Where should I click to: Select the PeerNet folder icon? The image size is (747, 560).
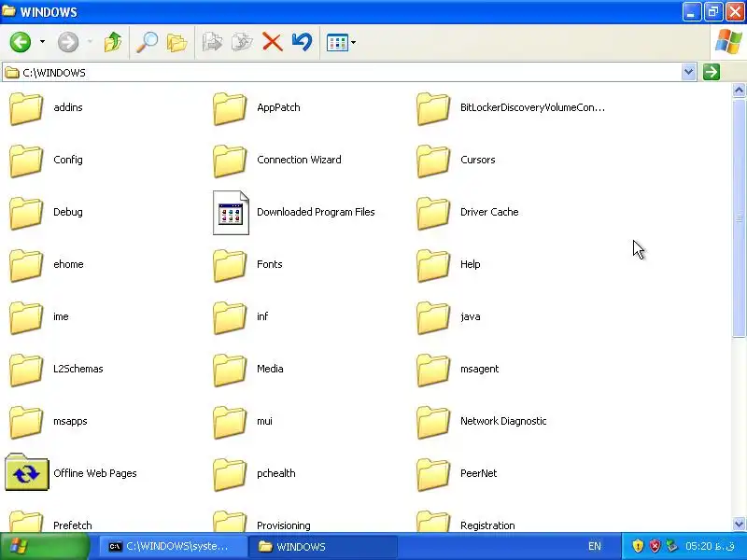(433, 475)
